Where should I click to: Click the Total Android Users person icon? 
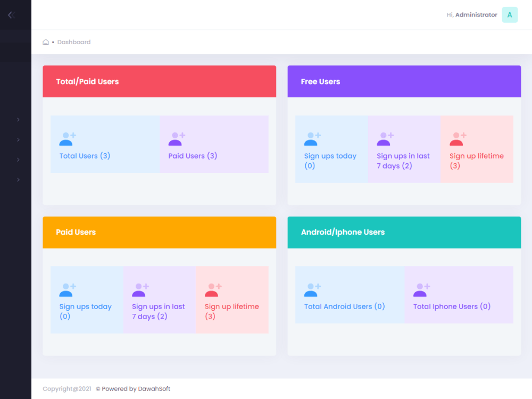(311, 289)
